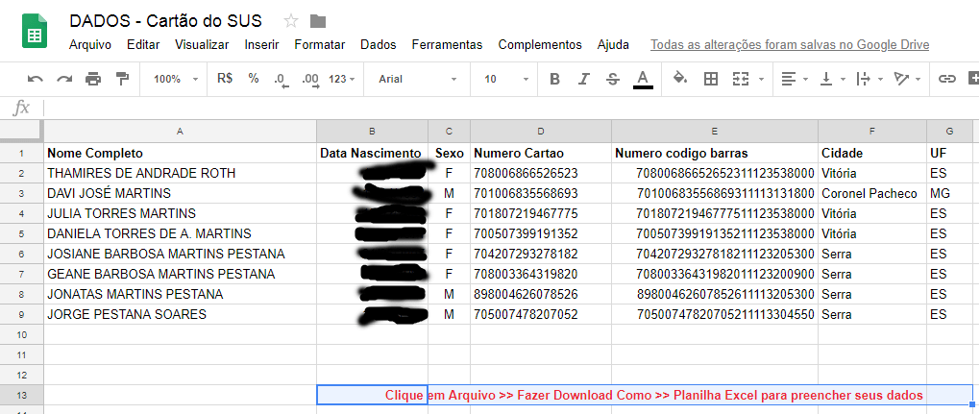Screen dimensions: 980x414
Task: Activate the paint format roller tool
Action: (122, 79)
